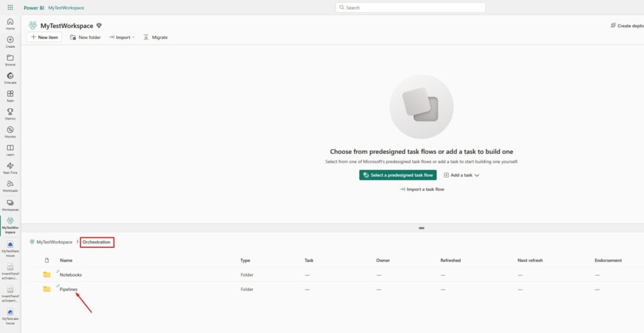Select MyTestWorkspace in the left sidebar
The image size is (644, 333).
click(x=10, y=225)
